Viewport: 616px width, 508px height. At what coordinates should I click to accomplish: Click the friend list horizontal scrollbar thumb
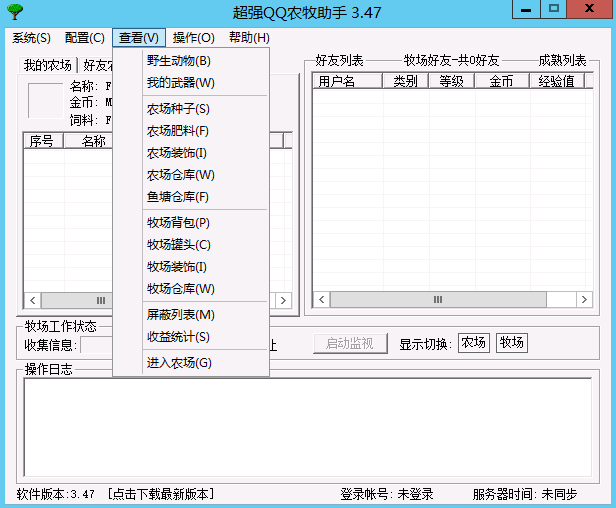[x=438, y=300]
